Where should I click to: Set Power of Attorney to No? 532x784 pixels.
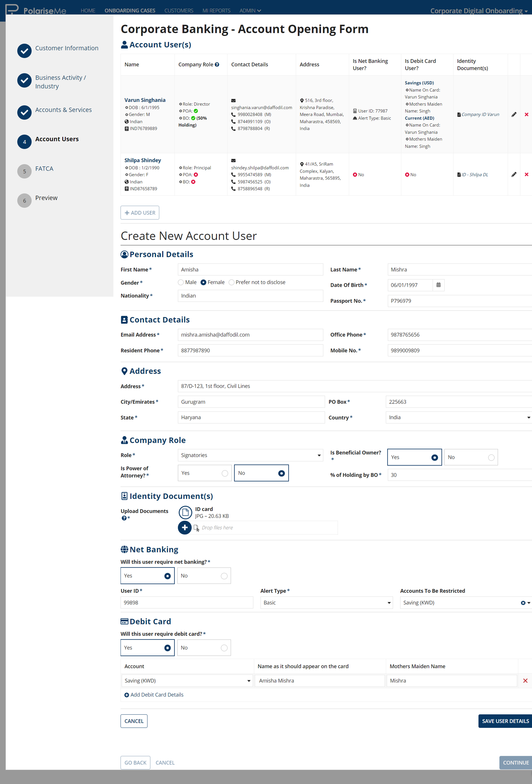pos(261,473)
